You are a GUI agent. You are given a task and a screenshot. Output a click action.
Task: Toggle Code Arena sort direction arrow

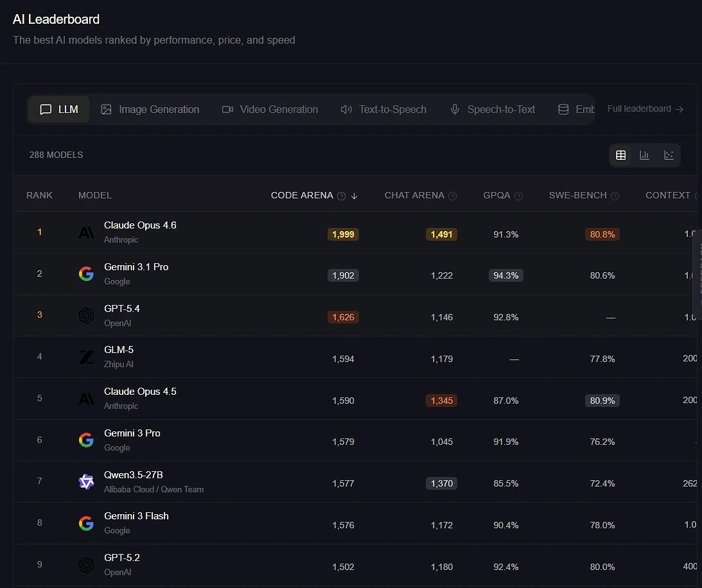[354, 196]
